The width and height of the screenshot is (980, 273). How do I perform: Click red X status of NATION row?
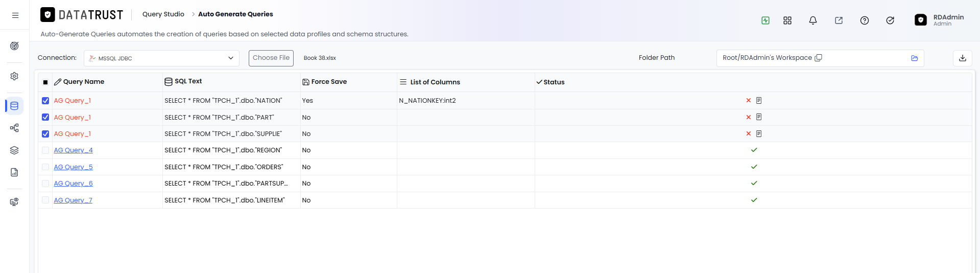(749, 101)
